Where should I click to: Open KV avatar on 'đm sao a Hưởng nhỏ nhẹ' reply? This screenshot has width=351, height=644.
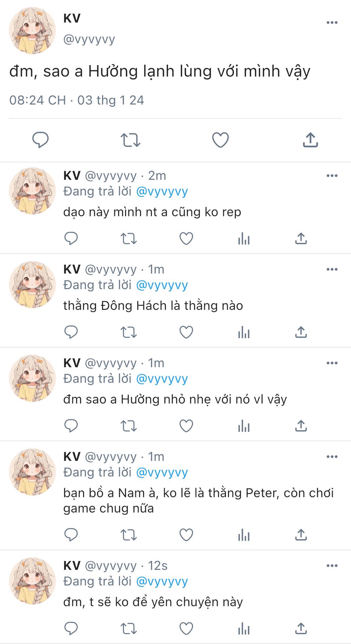click(x=32, y=378)
